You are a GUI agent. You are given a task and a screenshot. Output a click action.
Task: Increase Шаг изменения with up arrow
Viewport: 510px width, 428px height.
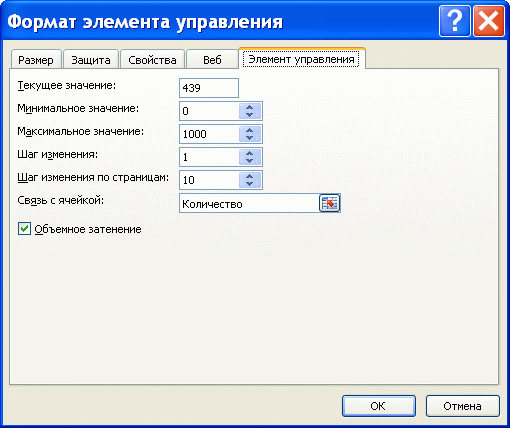(x=250, y=153)
